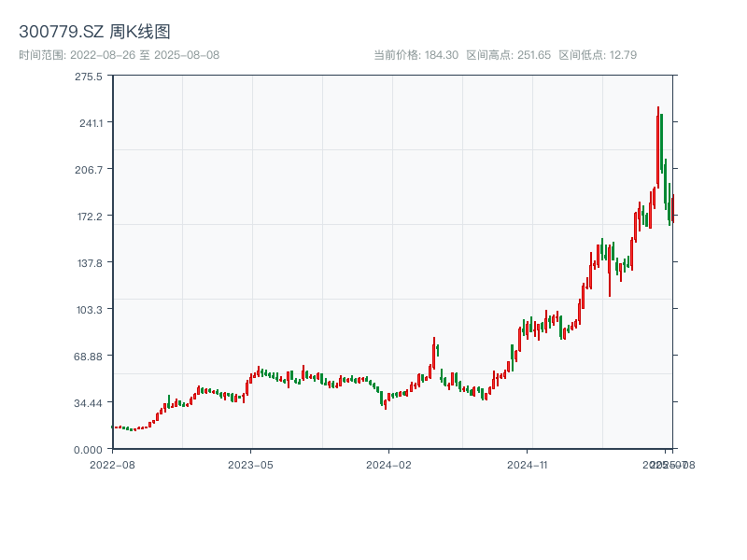Pick the 2024-11 x-axis date label

pos(528,464)
